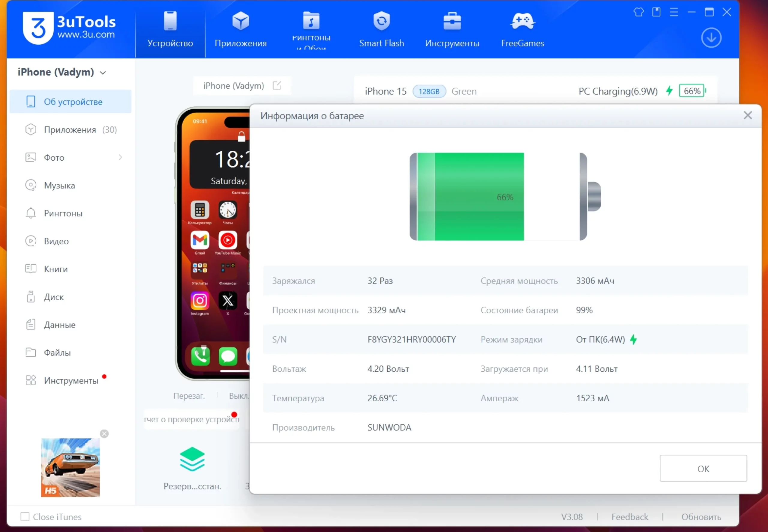This screenshot has width=768, height=532.
Task: Select Музыка in the sidebar
Action: point(59,185)
